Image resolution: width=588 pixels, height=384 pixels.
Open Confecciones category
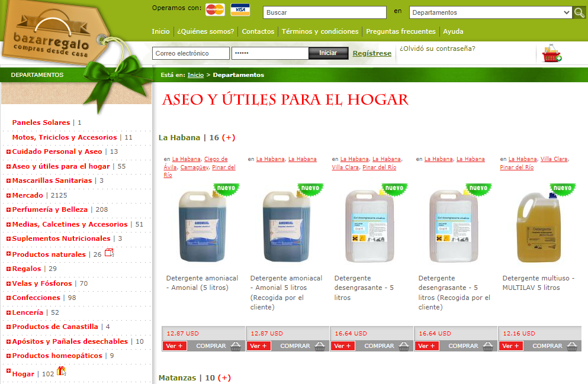[36, 298]
